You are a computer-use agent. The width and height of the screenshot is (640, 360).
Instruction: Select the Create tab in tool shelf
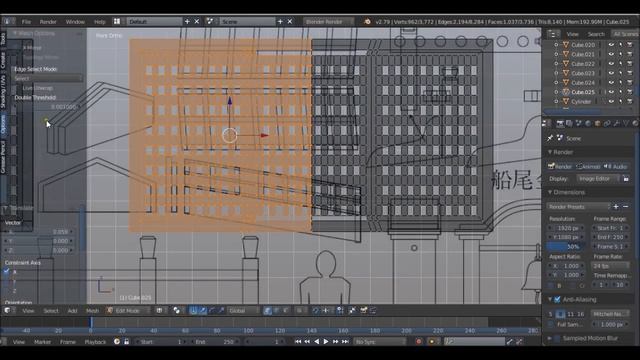[3, 60]
